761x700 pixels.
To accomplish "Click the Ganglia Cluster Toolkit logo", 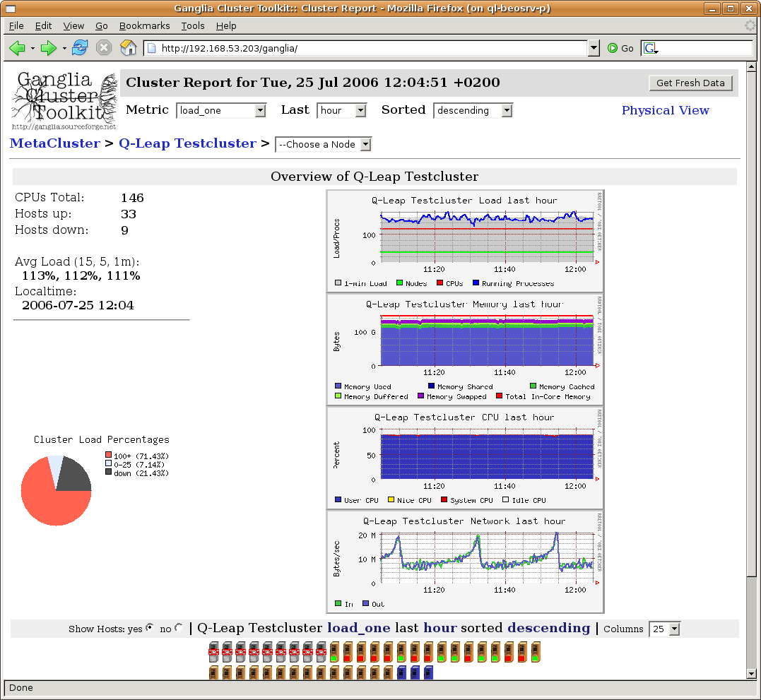I will (x=64, y=101).
